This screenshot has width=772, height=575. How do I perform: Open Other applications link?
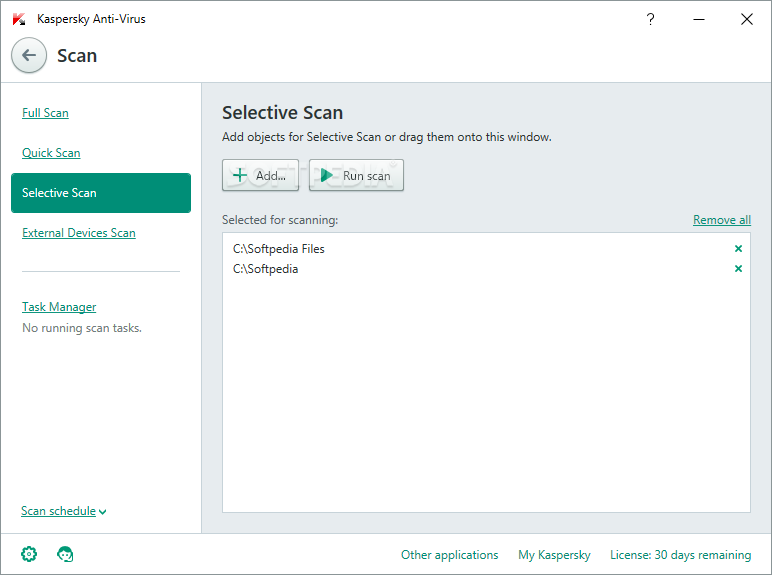[x=449, y=555]
